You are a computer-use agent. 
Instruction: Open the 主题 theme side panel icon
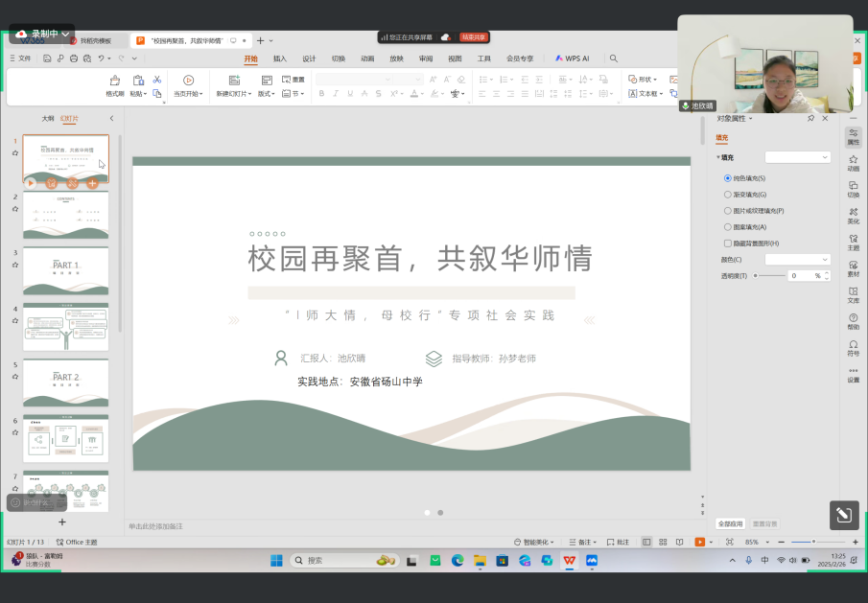(x=853, y=243)
